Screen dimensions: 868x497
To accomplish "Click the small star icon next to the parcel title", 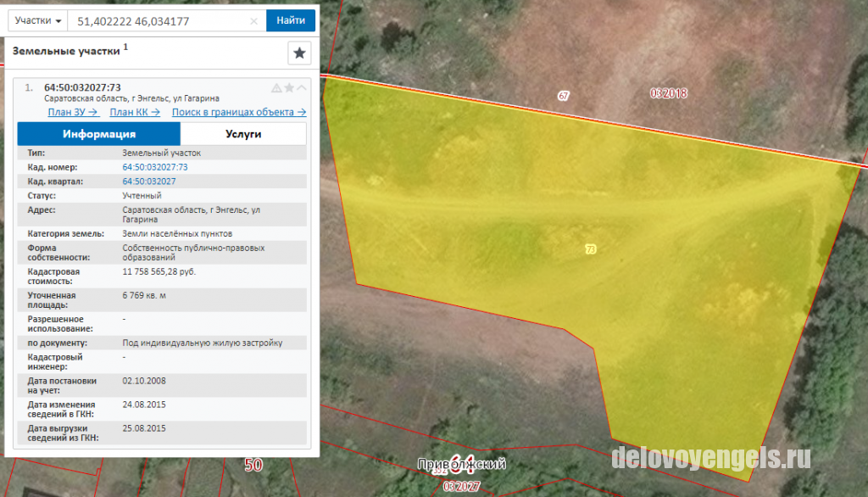I will (289, 88).
